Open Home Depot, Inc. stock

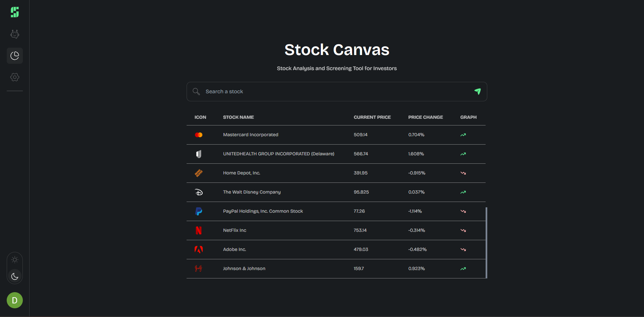tap(242, 173)
